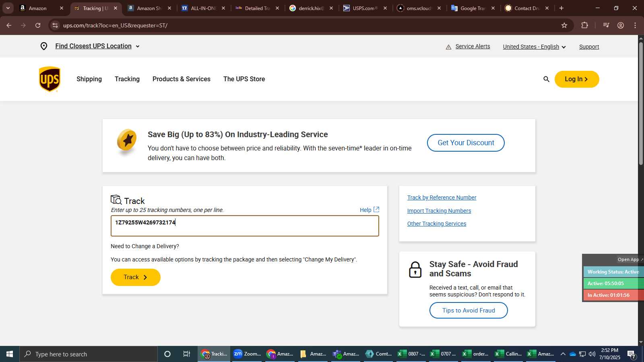
Task: Click Open App on the status widget
Action: click(630, 259)
